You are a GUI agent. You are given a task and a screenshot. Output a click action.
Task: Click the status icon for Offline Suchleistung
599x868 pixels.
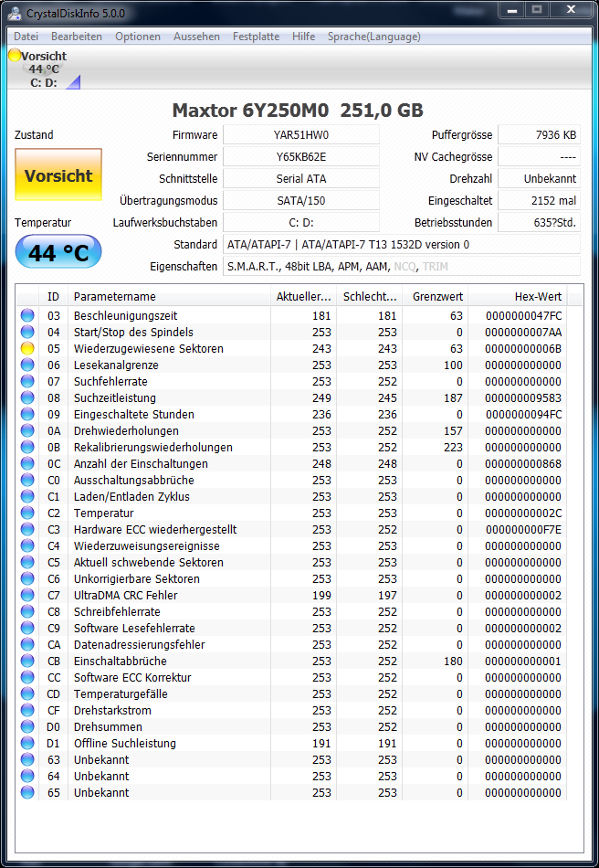pyautogui.click(x=27, y=743)
